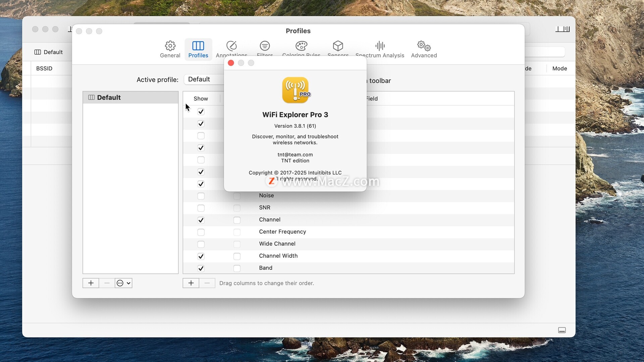This screenshot has height=362, width=644.
Task: Open the General preferences gear icon
Action: [170, 46]
